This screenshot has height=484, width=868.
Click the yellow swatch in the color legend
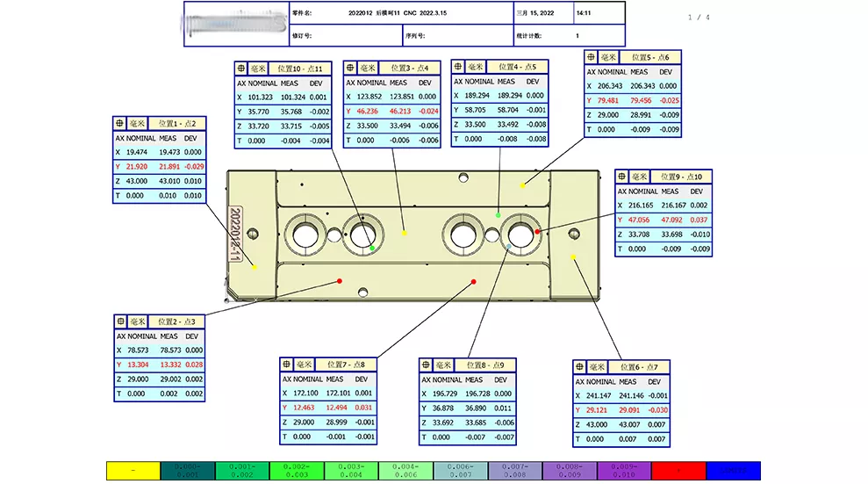[133, 471]
